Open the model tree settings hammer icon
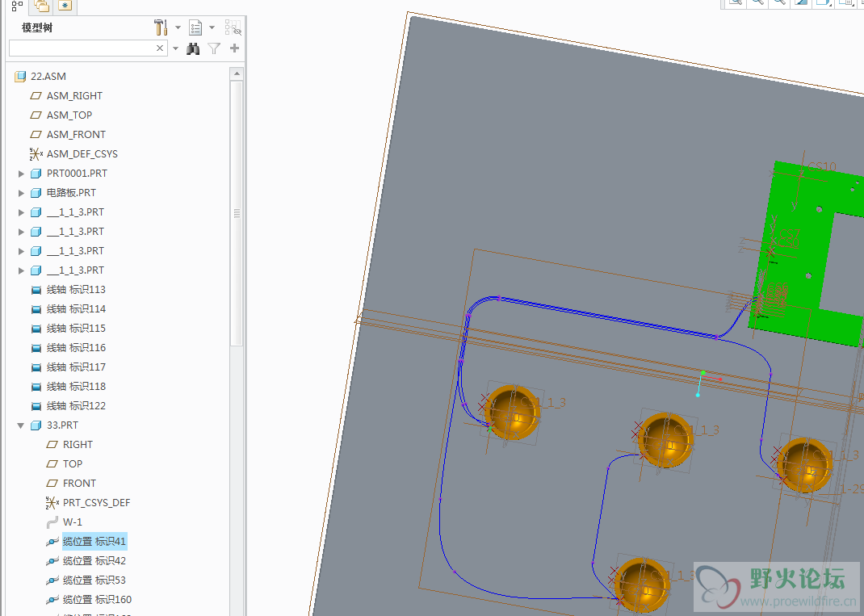The width and height of the screenshot is (864, 616). [161, 27]
